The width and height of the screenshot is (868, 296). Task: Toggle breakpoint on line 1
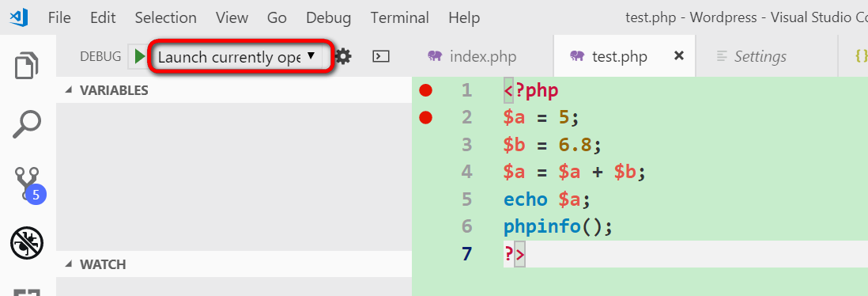[x=425, y=89]
